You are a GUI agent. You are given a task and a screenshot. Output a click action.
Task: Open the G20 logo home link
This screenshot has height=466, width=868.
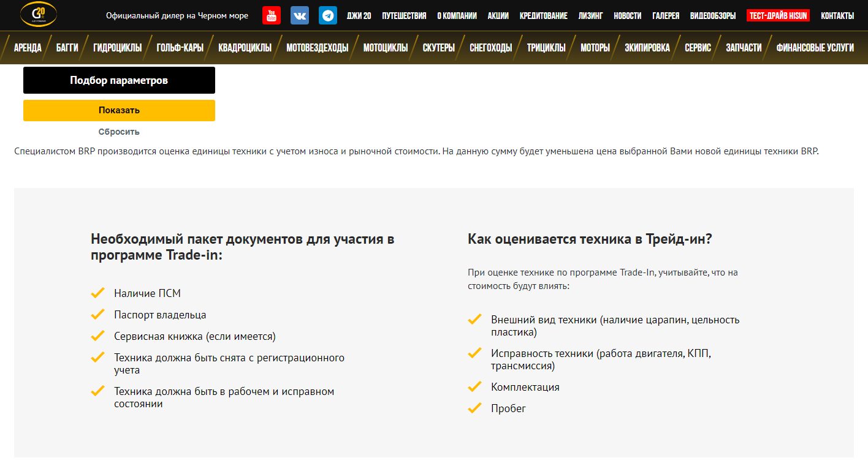pyautogui.click(x=38, y=15)
